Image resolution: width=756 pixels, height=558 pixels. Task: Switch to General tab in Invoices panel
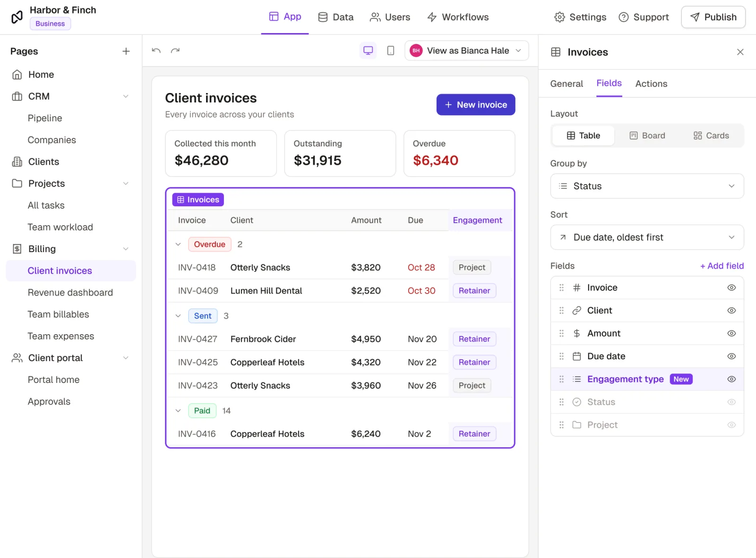coord(567,84)
